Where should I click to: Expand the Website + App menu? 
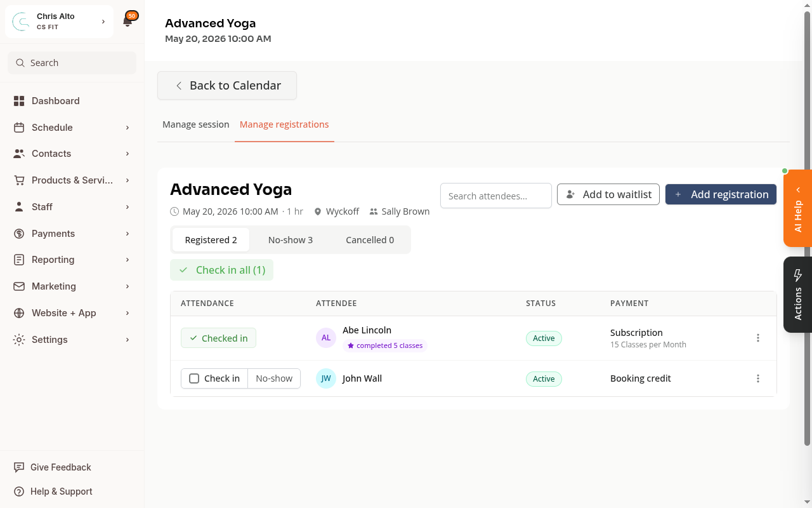point(128,313)
